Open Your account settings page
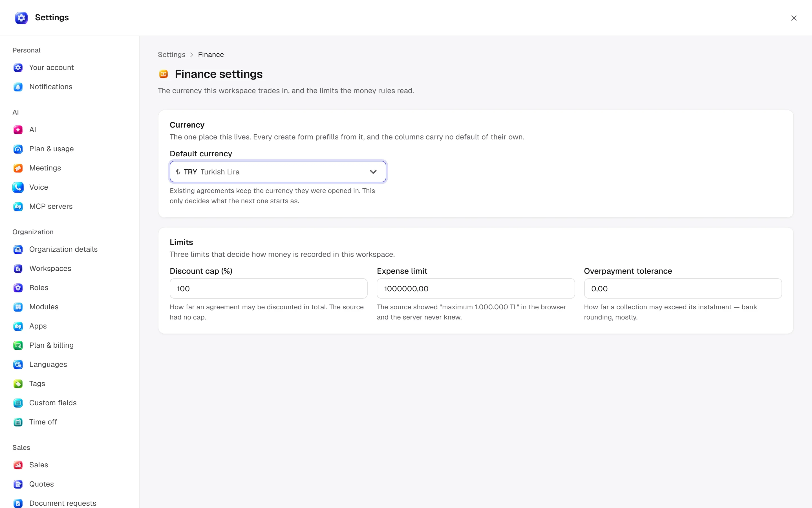Image resolution: width=812 pixels, height=508 pixels. [70, 67]
